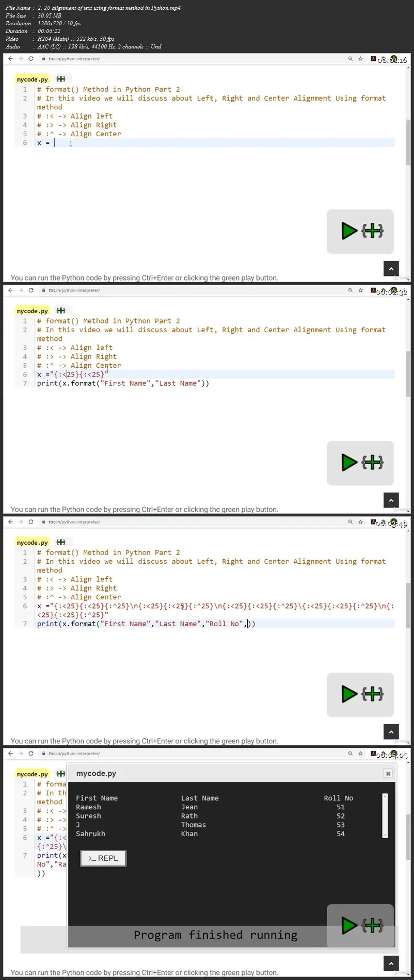Add a new file beside mycode.py in the 00:01:16 frame

(61, 79)
